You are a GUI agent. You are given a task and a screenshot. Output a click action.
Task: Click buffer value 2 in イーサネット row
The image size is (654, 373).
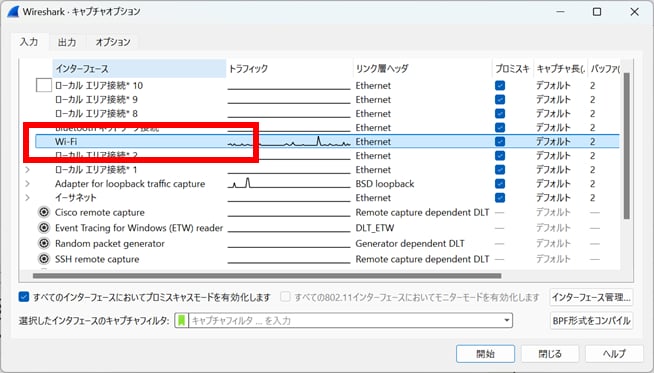[x=593, y=197]
